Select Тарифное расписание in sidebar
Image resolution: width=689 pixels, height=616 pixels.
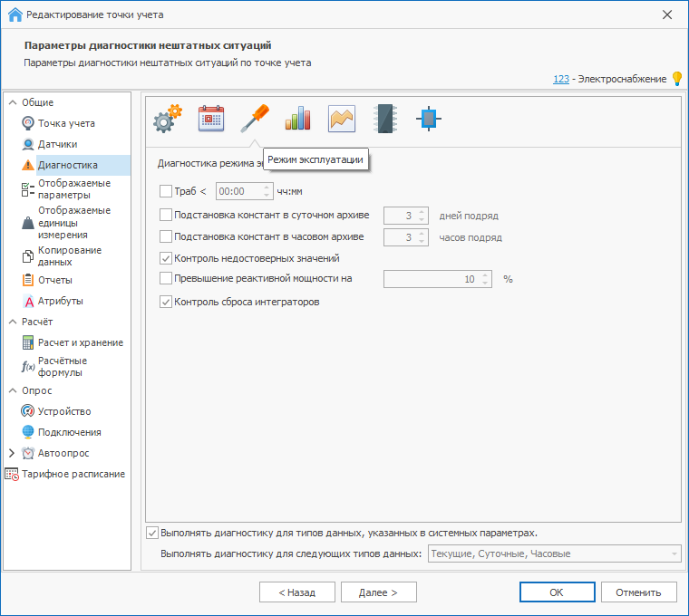coord(81,474)
